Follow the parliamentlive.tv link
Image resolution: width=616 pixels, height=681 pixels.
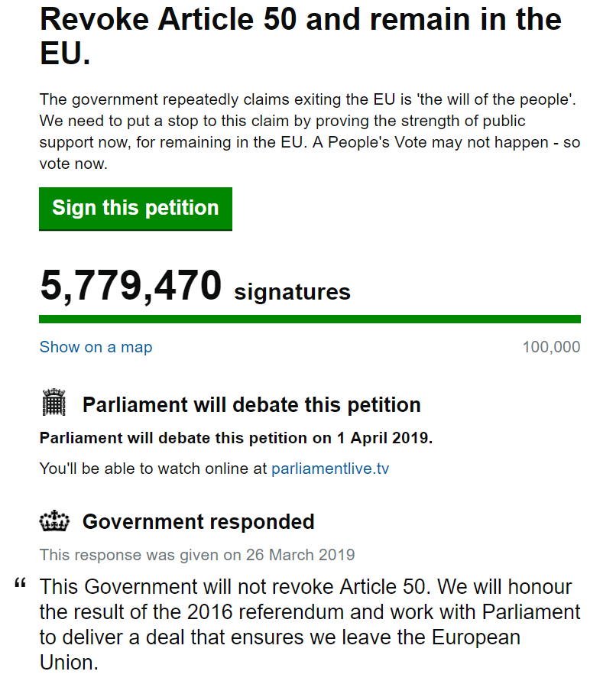[x=330, y=469]
